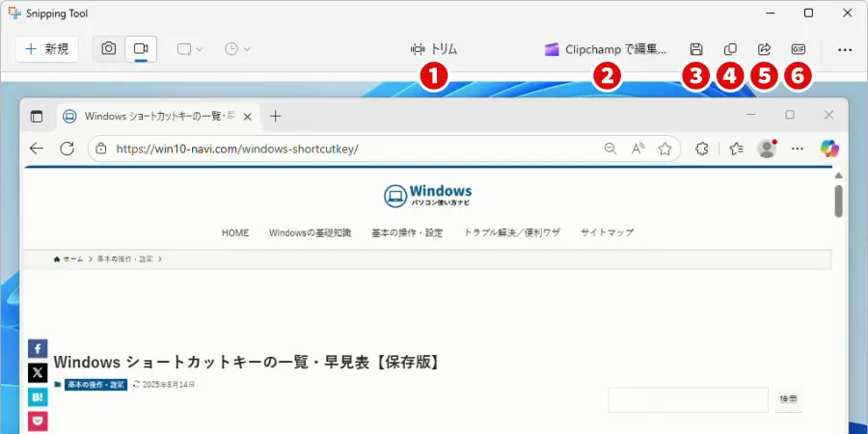The width and height of the screenshot is (868, 434).
Task: Open the Snipping Tool three-dot more menu
Action: coord(844,50)
